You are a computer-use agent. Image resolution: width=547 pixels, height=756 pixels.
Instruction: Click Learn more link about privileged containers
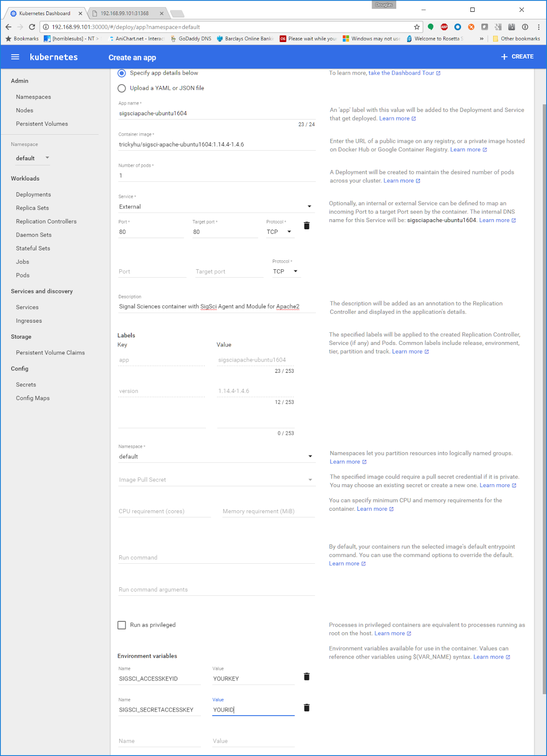coord(393,634)
